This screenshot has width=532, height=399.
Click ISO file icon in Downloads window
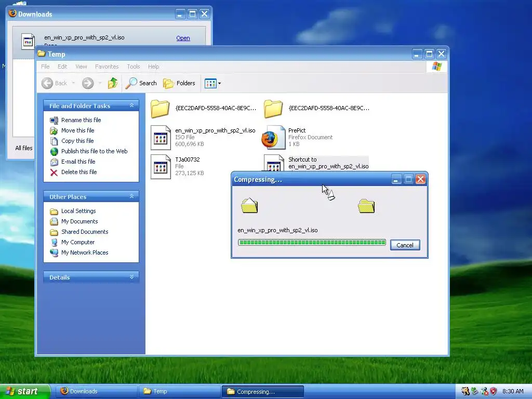pos(28,42)
